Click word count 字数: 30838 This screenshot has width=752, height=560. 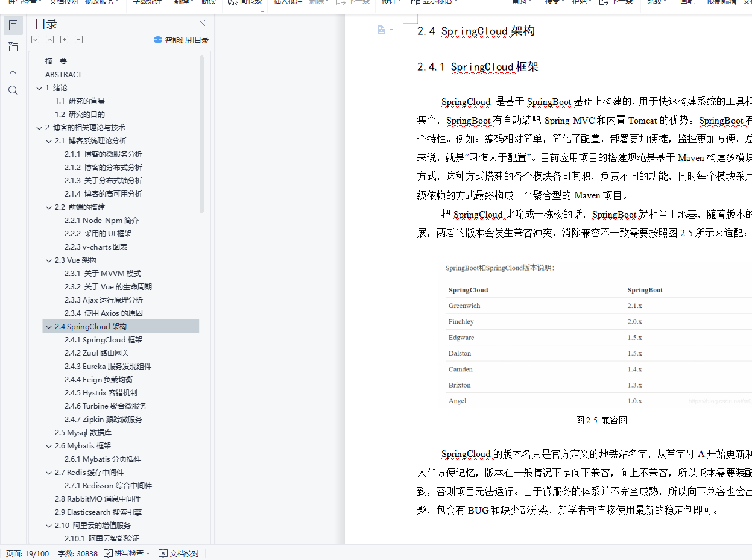77,553
